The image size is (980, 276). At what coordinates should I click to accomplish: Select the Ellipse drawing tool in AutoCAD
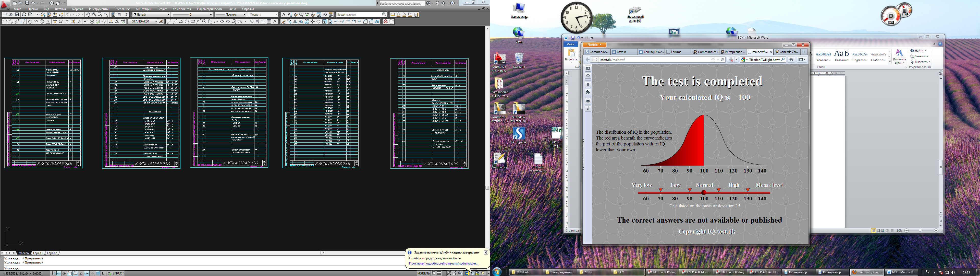pyautogui.click(x=222, y=22)
